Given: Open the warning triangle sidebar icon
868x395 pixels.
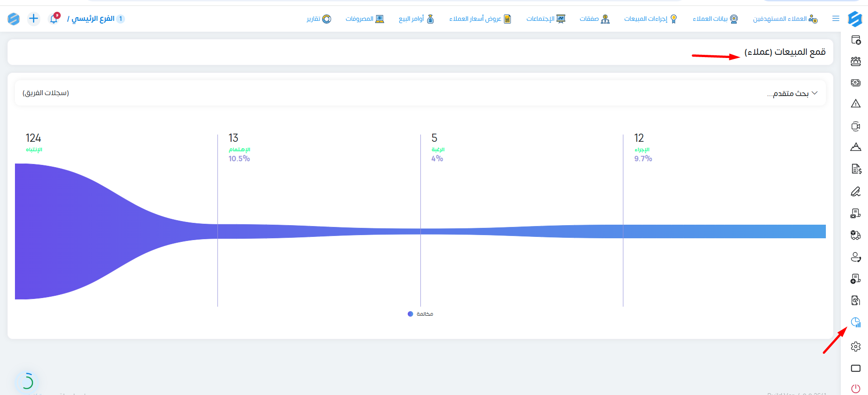Looking at the screenshot, I should pyautogui.click(x=855, y=104).
